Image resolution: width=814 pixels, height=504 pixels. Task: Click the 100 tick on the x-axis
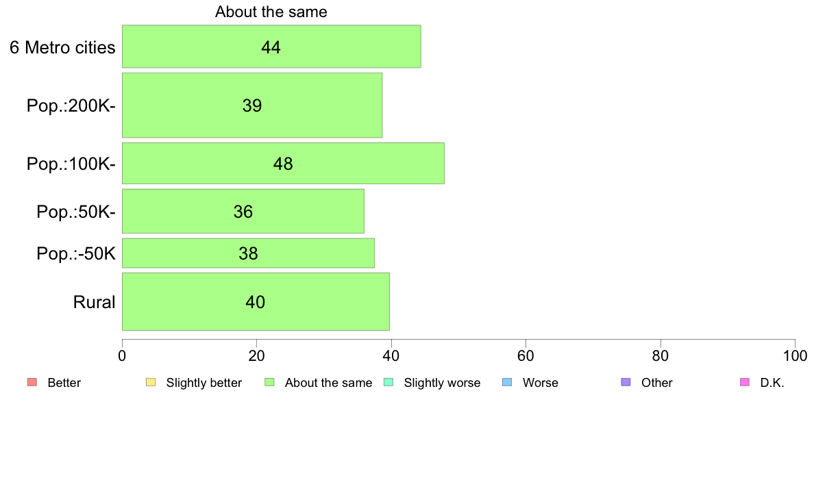795,355
